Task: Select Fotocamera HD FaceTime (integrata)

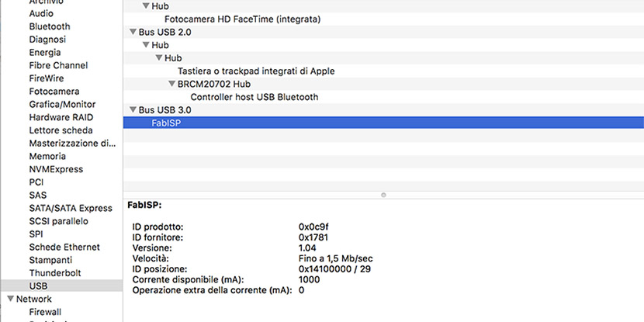Action: pyautogui.click(x=242, y=19)
